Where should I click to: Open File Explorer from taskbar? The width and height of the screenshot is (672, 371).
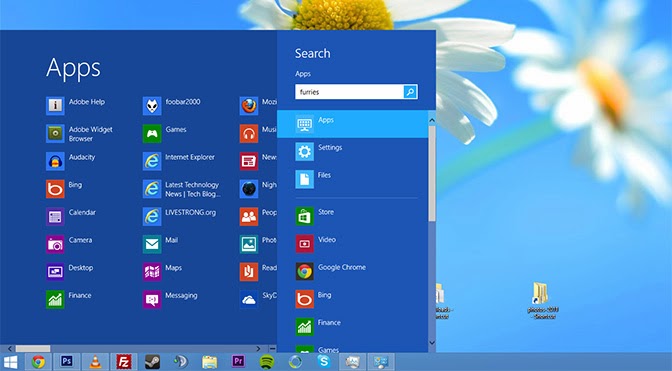point(210,362)
